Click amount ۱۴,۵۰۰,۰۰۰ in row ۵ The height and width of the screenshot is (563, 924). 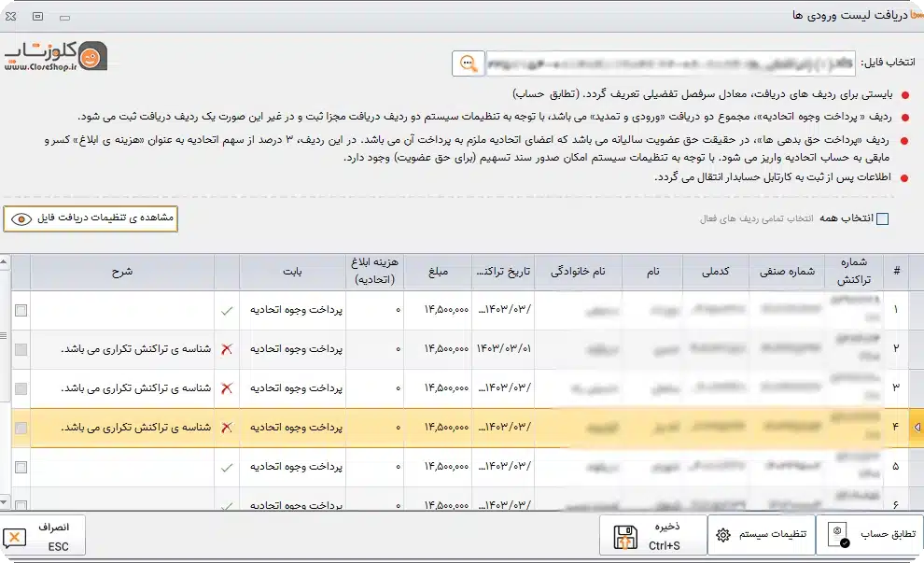point(447,466)
